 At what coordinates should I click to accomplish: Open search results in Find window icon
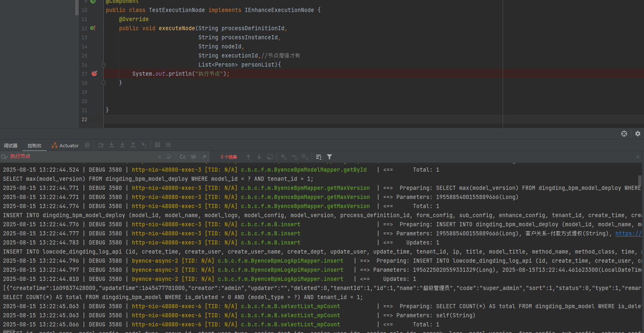pyautogui.click(x=319, y=157)
